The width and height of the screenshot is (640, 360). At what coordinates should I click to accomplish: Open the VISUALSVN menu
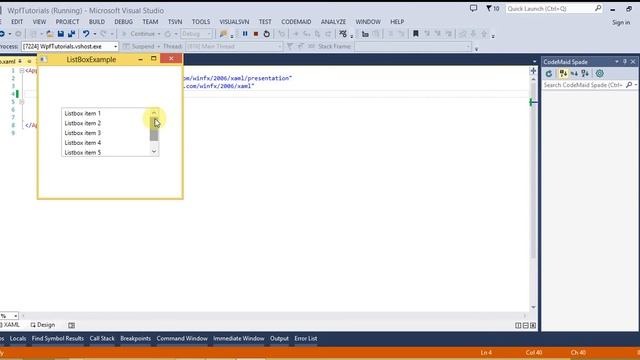tap(234, 22)
